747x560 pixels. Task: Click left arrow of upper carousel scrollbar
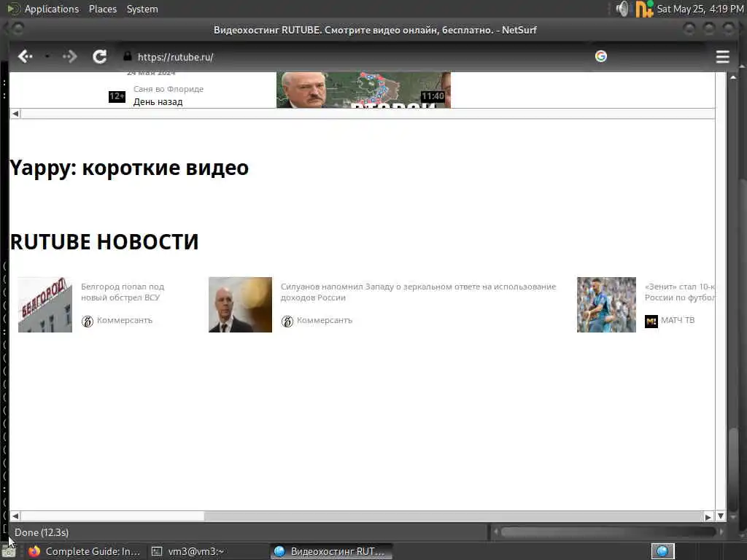tap(15, 114)
